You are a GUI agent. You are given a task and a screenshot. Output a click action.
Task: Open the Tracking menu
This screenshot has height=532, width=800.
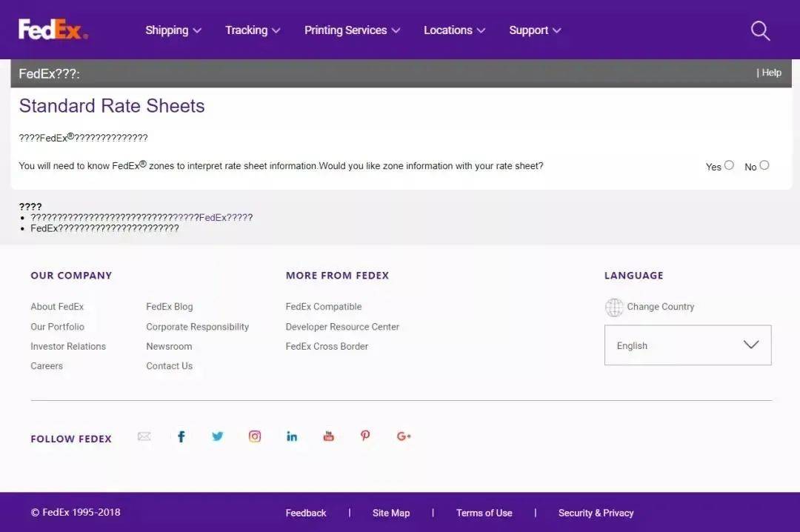[253, 30]
